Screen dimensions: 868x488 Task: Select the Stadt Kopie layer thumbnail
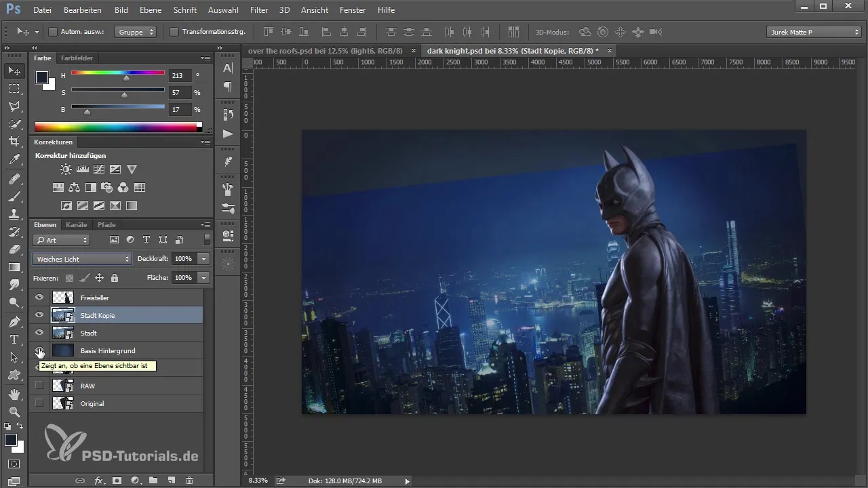[63, 315]
